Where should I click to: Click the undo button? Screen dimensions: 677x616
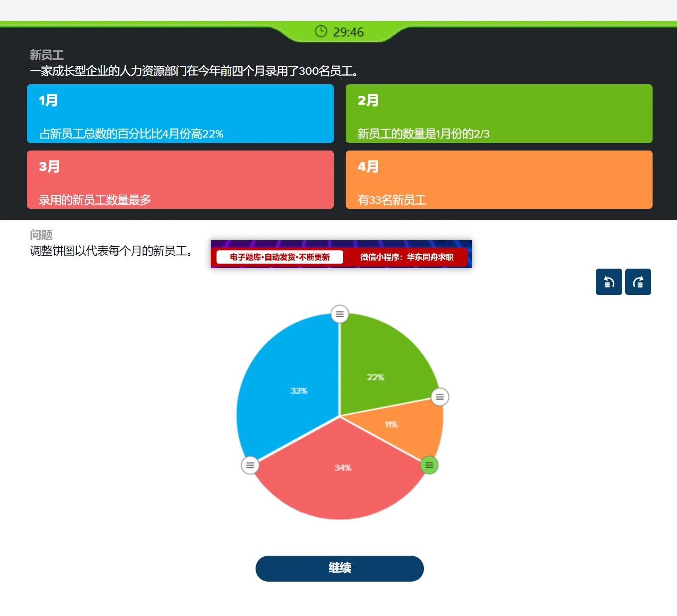pyautogui.click(x=609, y=282)
